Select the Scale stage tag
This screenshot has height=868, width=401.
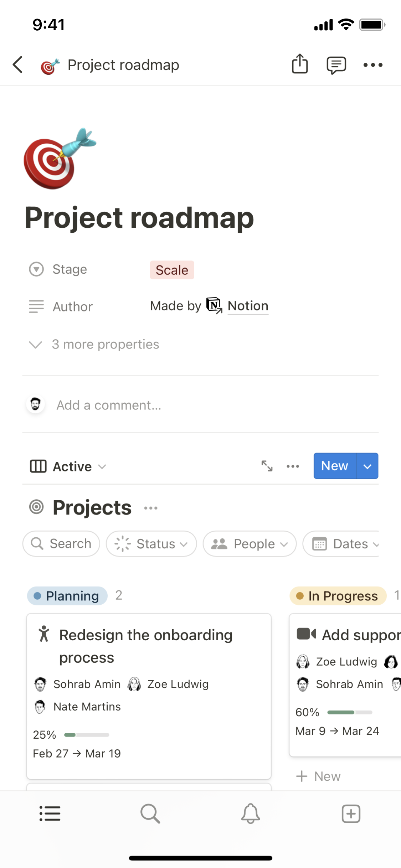[x=172, y=270]
